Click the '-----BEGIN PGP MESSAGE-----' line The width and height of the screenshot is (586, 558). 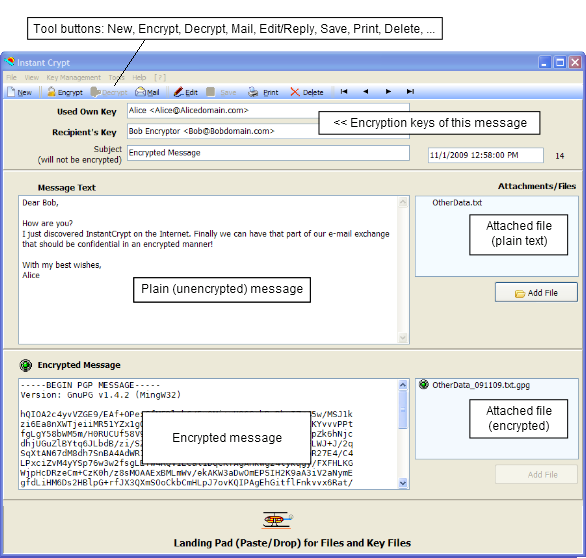[x=90, y=385]
